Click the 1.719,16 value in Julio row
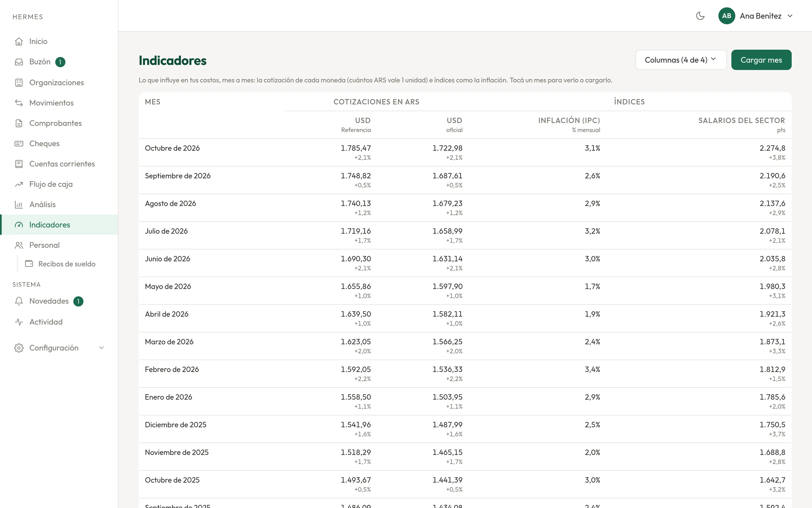This screenshot has height=508, width=812. point(356,231)
